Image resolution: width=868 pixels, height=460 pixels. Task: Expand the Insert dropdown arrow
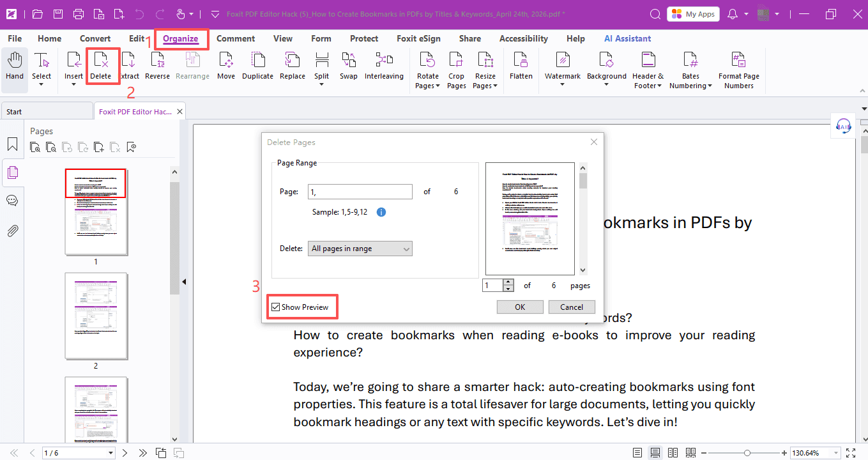point(73,84)
